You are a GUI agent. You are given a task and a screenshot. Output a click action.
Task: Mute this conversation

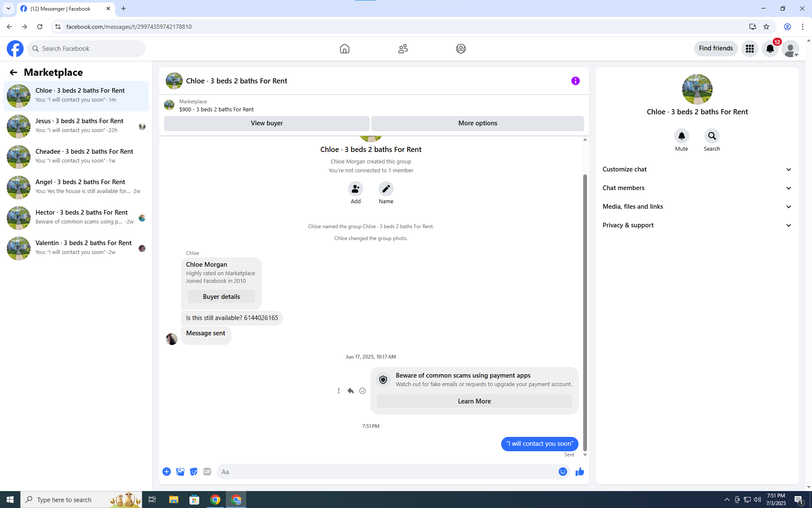pyautogui.click(x=681, y=136)
